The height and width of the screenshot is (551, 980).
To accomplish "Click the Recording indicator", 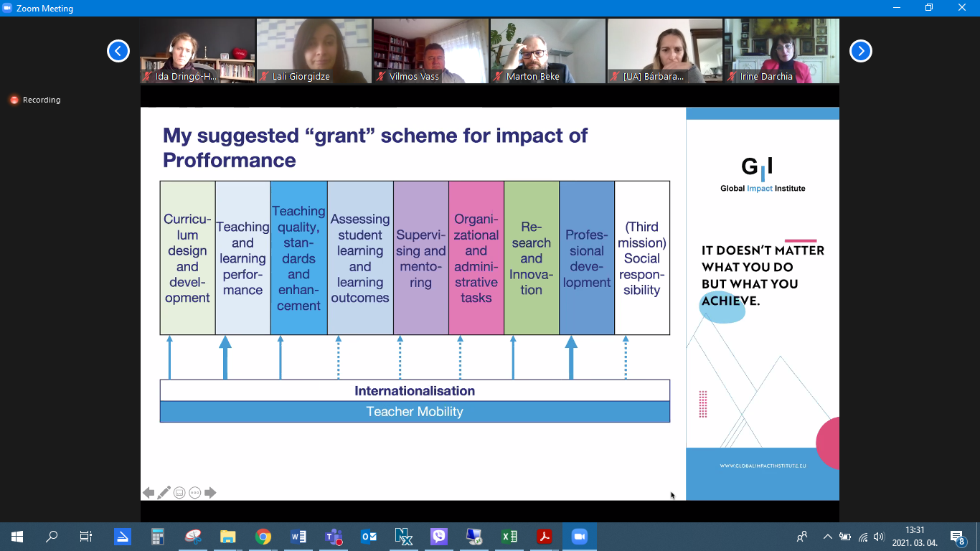I will tap(35, 100).
